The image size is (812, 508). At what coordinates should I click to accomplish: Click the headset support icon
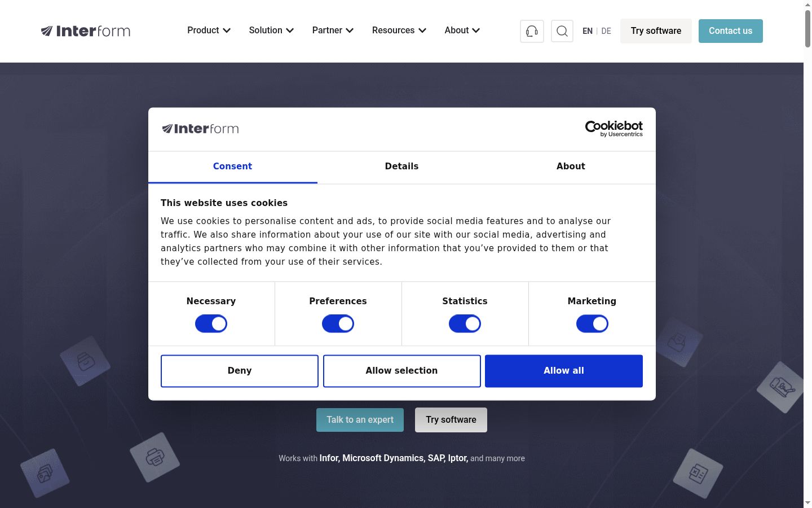pos(532,31)
